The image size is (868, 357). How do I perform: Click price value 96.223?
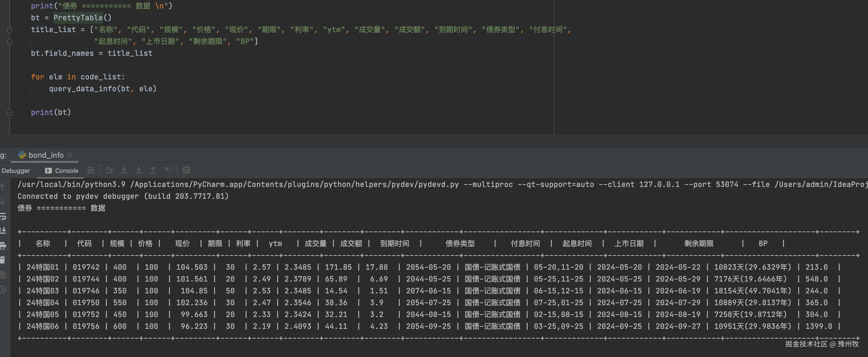[x=194, y=326]
